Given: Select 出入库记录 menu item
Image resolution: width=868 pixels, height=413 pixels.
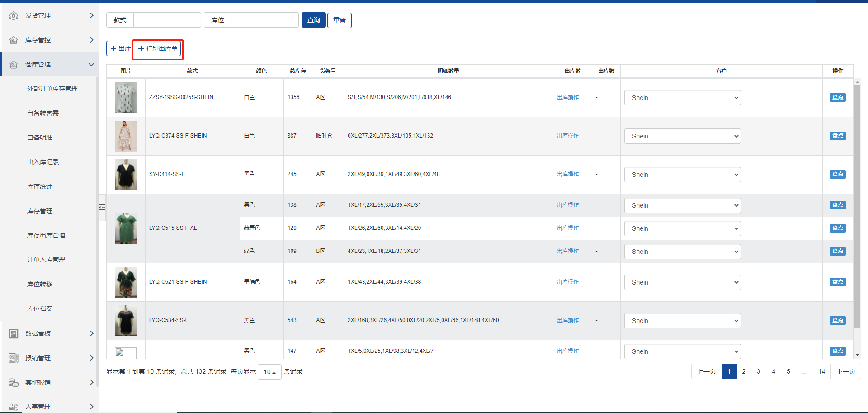Looking at the screenshot, I should (43, 162).
